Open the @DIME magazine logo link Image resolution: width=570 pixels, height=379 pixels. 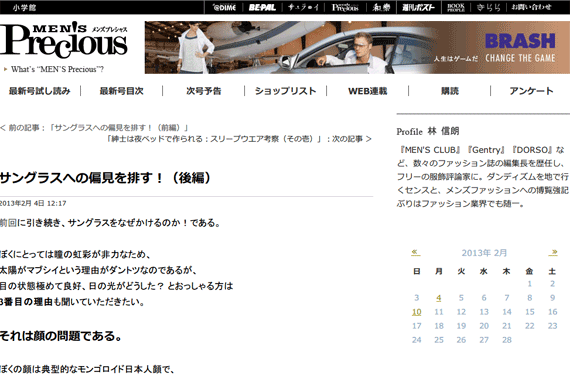pos(224,7)
